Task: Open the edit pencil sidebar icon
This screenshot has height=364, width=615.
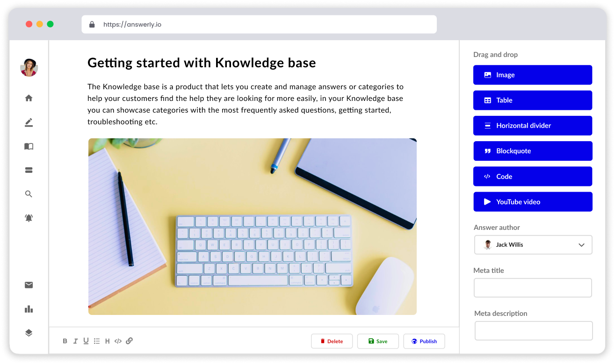Action: pyautogui.click(x=29, y=122)
